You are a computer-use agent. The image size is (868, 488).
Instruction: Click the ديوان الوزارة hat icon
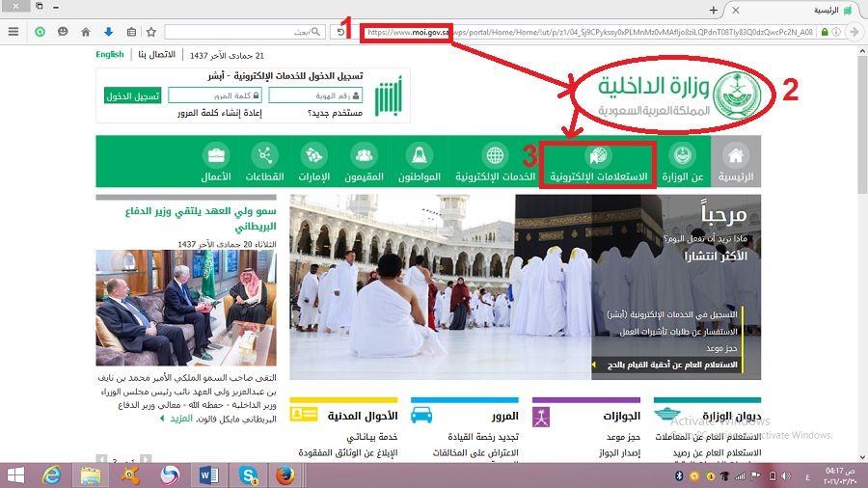pos(667,414)
